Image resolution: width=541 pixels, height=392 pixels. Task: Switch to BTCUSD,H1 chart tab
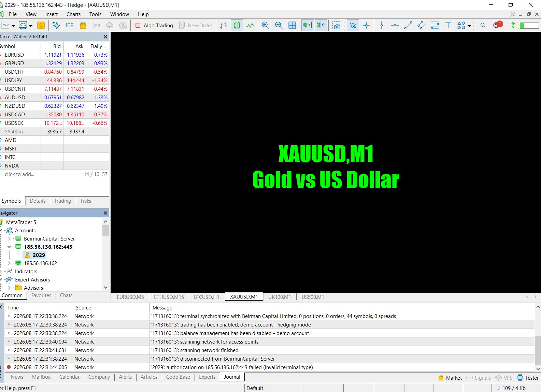point(207,297)
